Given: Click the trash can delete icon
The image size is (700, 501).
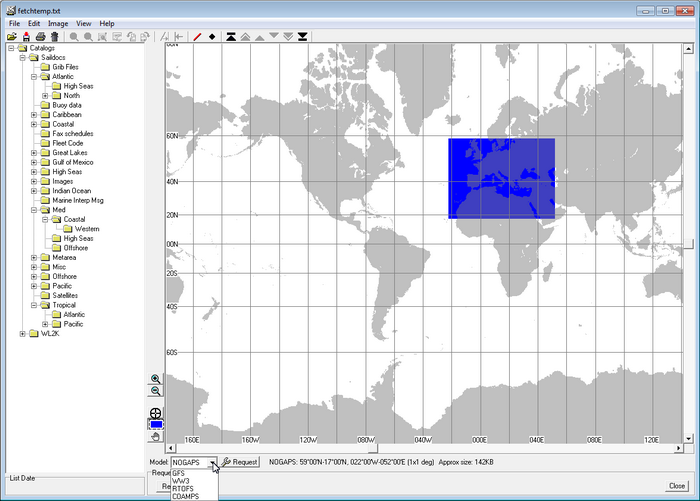Looking at the screenshot, I should [x=55, y=37].
